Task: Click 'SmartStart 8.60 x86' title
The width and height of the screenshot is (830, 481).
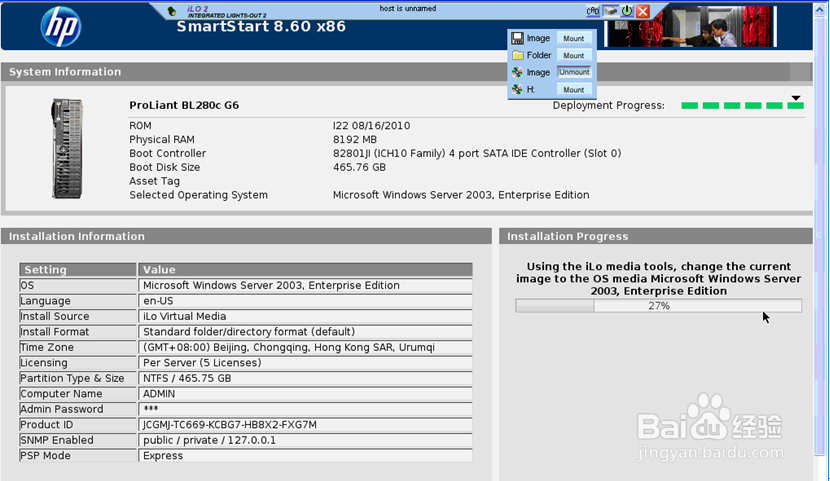Action: (x=261, y=26)
